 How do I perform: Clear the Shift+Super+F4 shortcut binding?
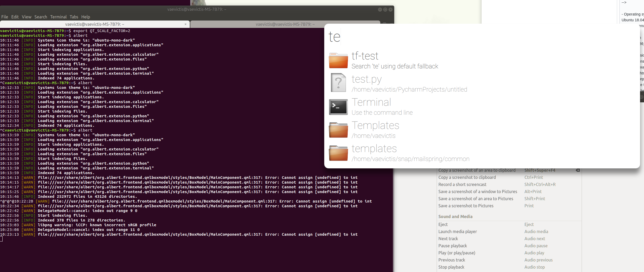click(x=578, y=170)
